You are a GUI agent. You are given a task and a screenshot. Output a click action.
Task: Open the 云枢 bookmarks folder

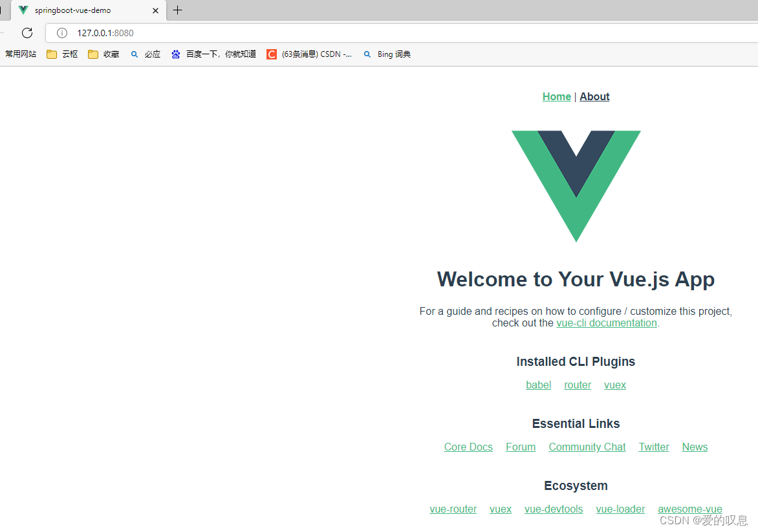click(62, 54)
